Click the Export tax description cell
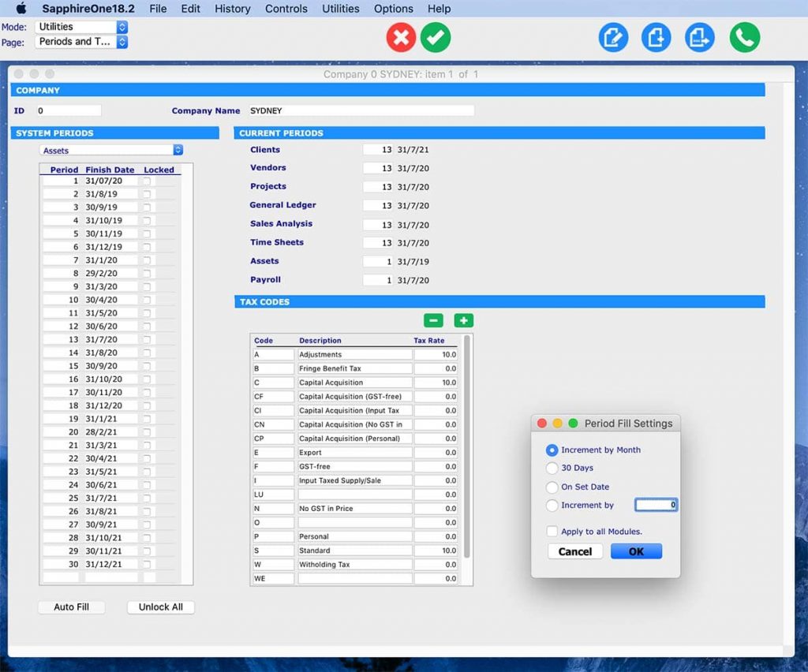808x672 pixels. point(354,453)
